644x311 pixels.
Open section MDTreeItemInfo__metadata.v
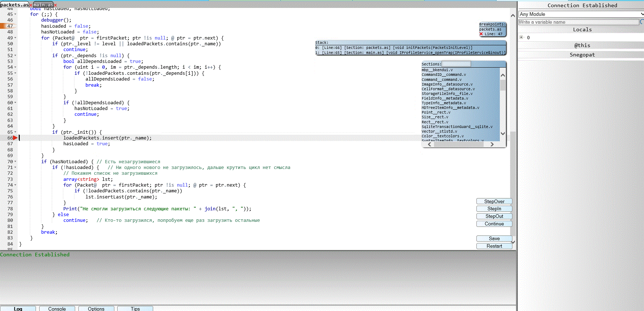(x=450, y=108)
